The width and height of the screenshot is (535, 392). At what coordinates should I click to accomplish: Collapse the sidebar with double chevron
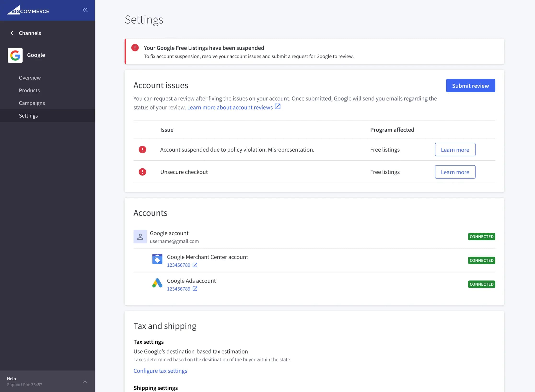point(85,10)
